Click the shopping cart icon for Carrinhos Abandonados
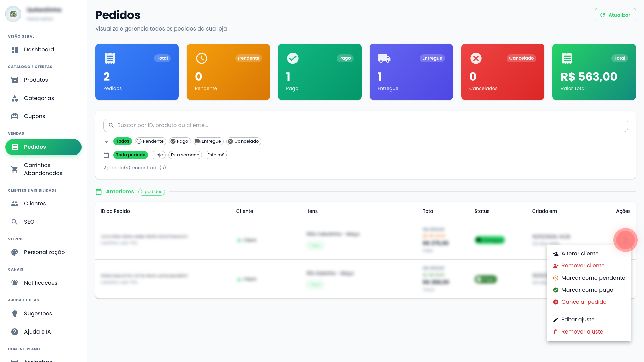This screenshot has height=362, width=644. (x=15, y=169)
